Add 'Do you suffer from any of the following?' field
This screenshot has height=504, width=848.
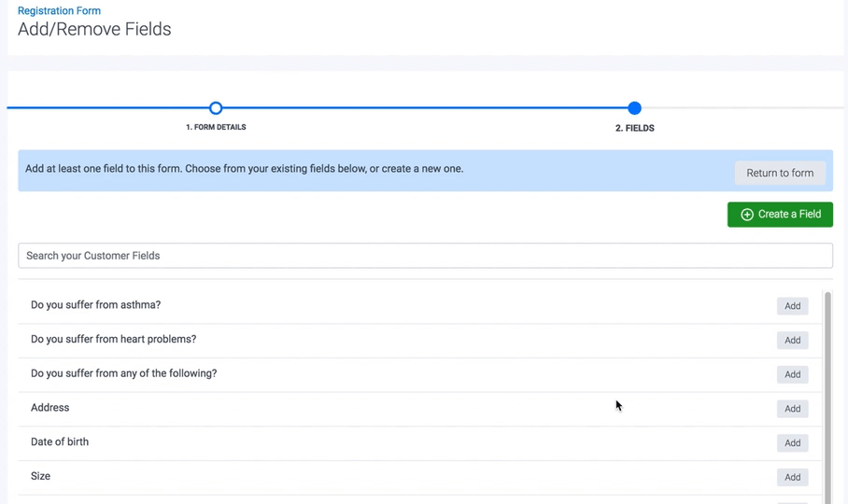point(792,374)
